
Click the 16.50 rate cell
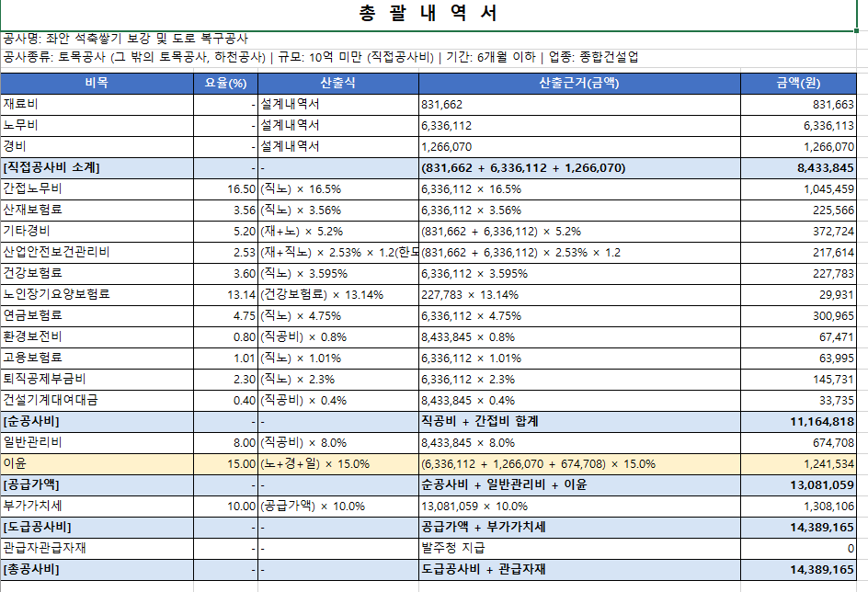click(x=225, y=189)
